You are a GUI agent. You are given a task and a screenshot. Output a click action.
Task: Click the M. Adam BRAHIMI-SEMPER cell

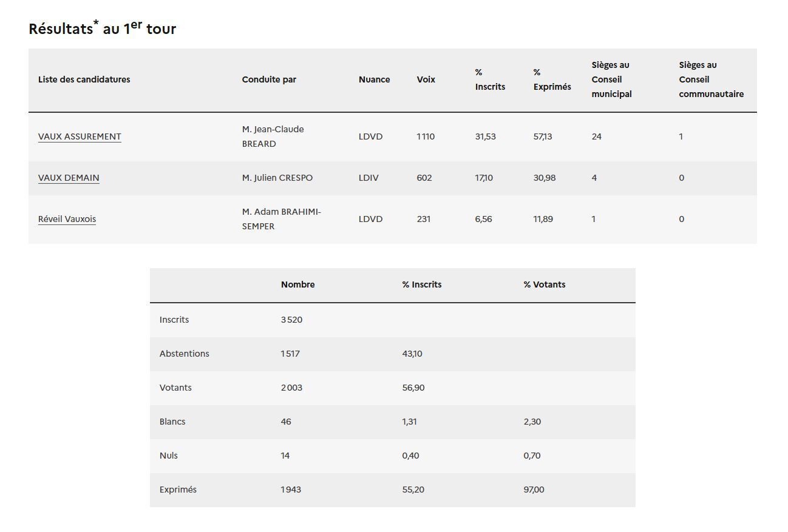[281, 219]
